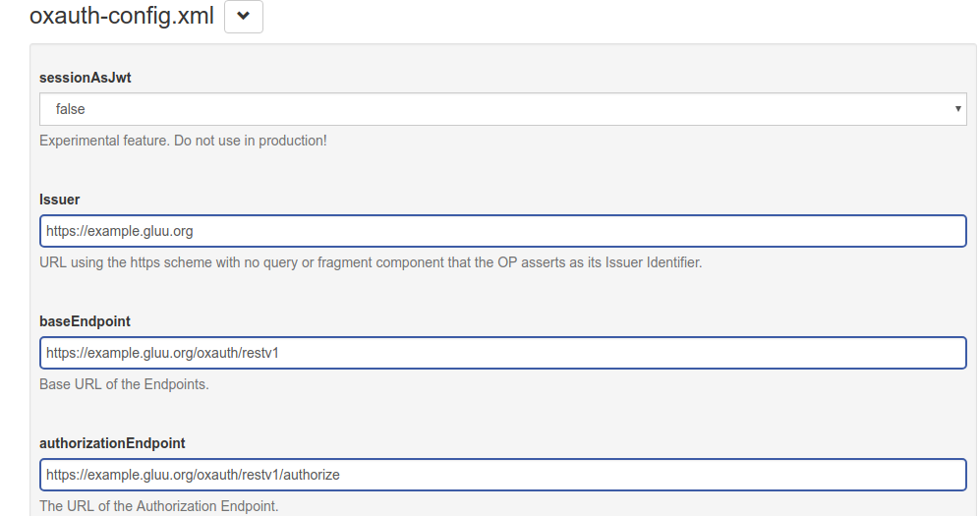The width and height of the screenshot is (980, 516).
Task: Focus the Issuer input field
Action: tap(502, 232)
